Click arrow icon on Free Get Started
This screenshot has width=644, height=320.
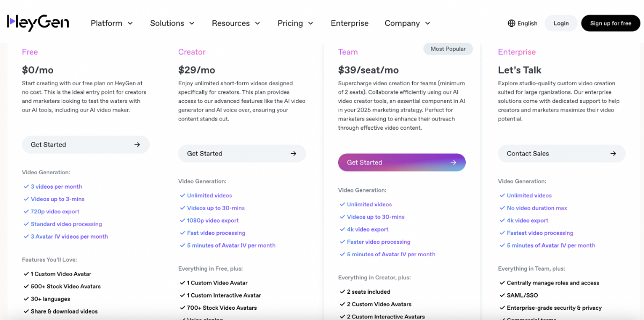(x=137, y=145)
